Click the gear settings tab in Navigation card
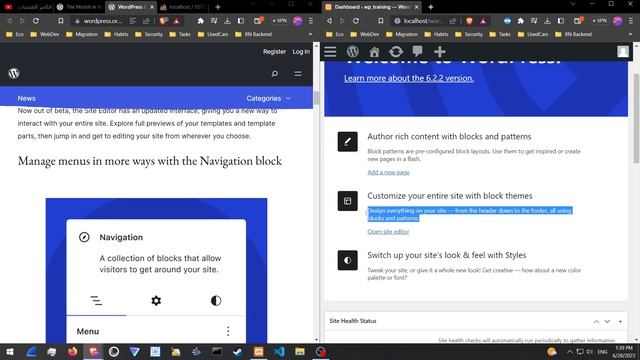 pos(156,301)
